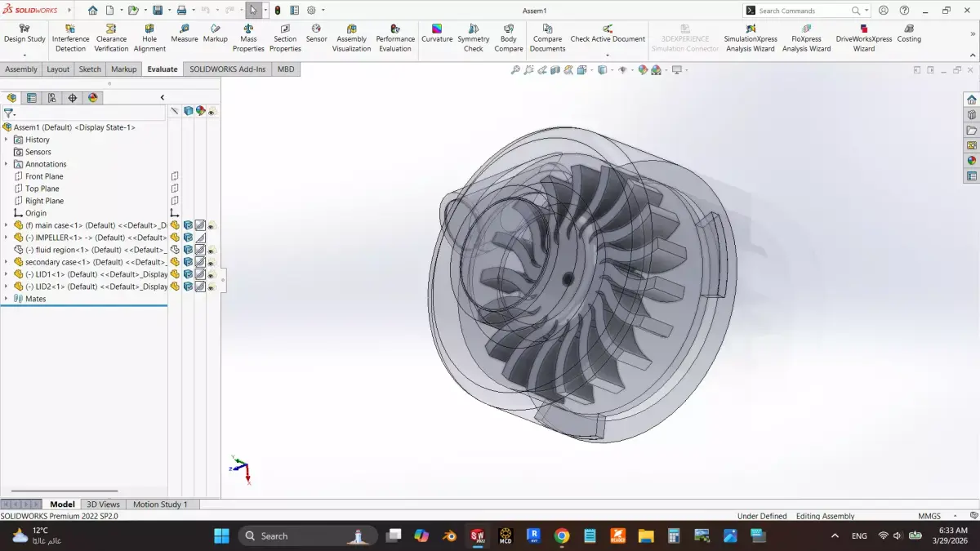The height and width of the screenshot is (551, 980).
Task: Collapse the feature manager panel arrow
Action: 162,98
